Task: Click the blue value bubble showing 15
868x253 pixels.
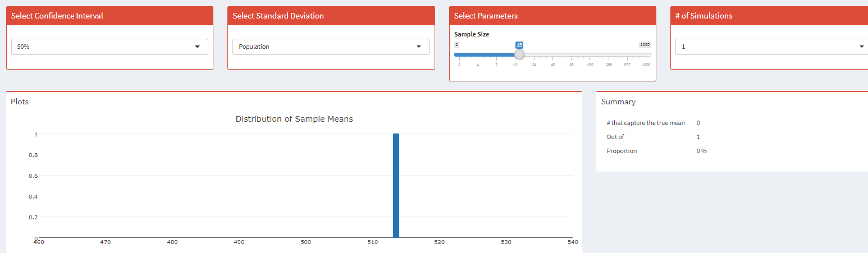Action: (519, 45)
